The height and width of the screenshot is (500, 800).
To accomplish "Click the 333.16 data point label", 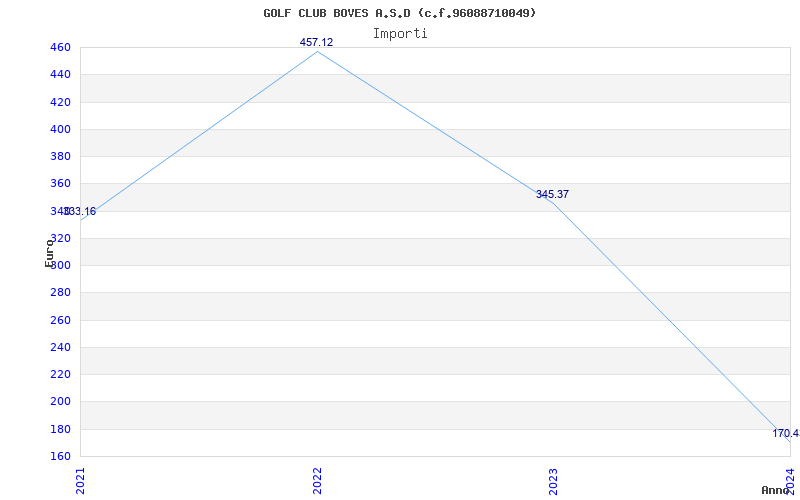I will tap(79, 211).
